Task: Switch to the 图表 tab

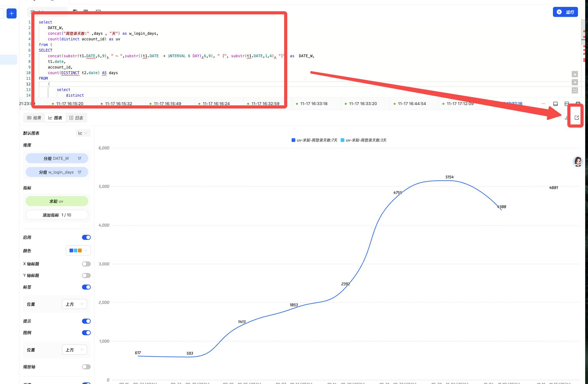Action: (55, 118)
